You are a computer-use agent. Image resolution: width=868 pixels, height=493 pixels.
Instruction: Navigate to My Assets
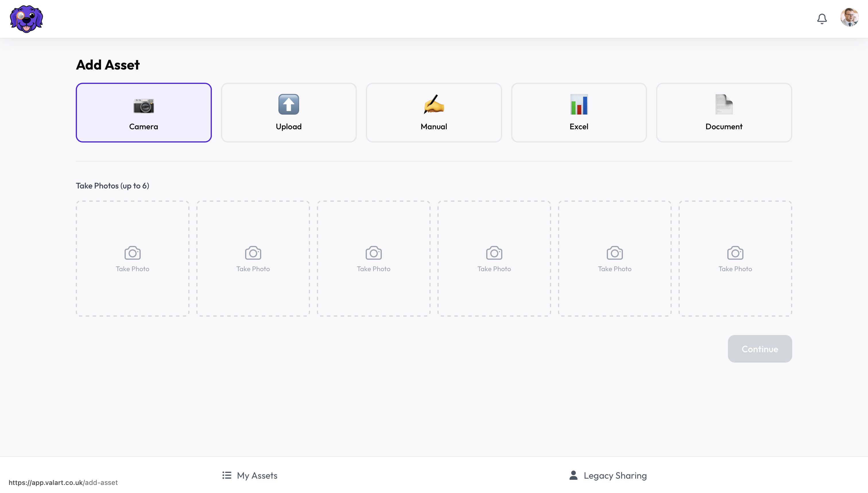[x=257, y=475]
